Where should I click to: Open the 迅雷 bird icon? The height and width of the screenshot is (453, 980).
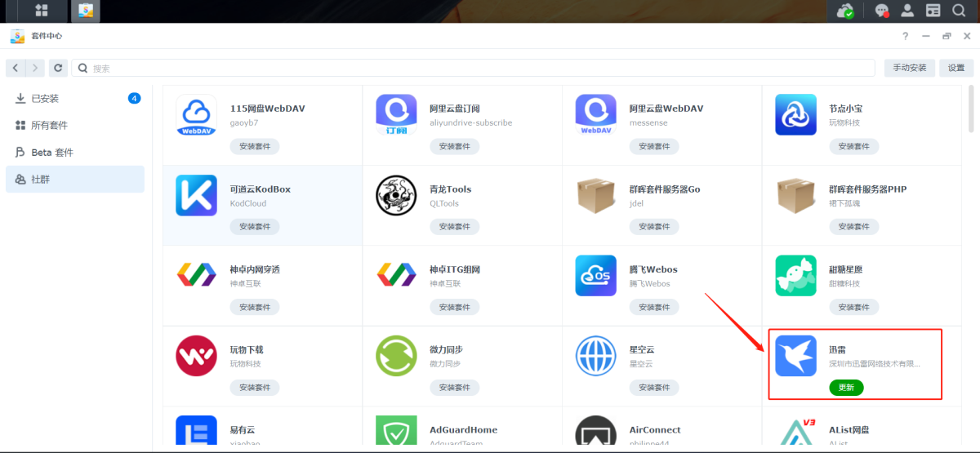pos(795,356)
